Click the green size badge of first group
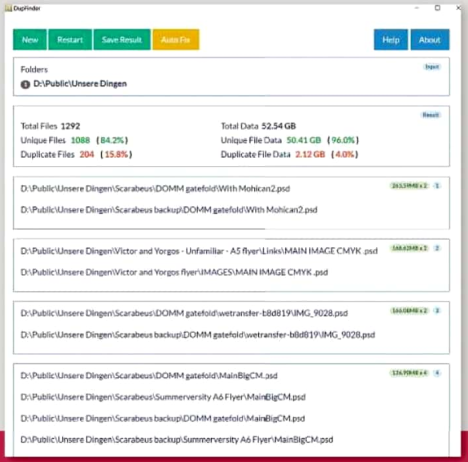Image resolution: width=468 pixels, height=462 pixels. (410, 186)
